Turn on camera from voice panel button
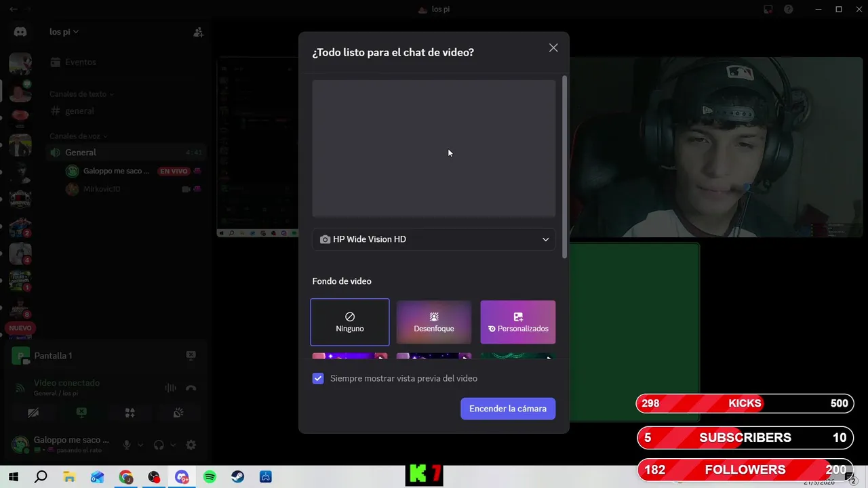 [x=33, y=413]
